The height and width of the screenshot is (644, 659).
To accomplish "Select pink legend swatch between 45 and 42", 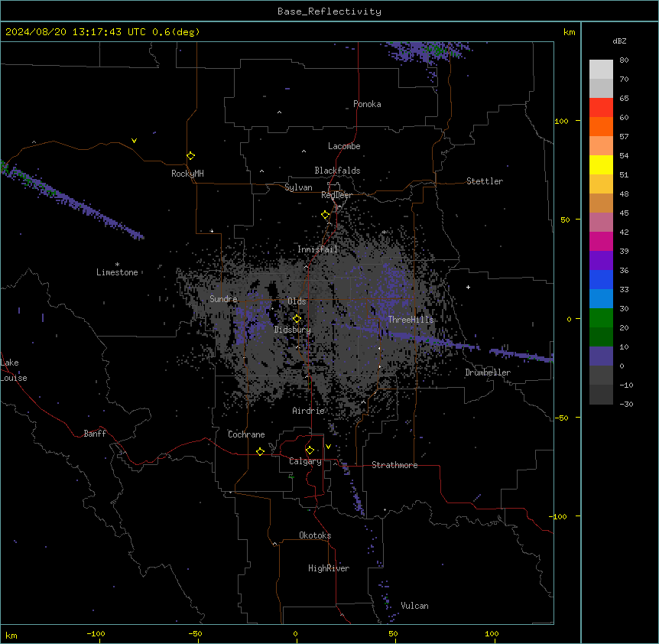I will pyautogui.click(x=601, y=223).
